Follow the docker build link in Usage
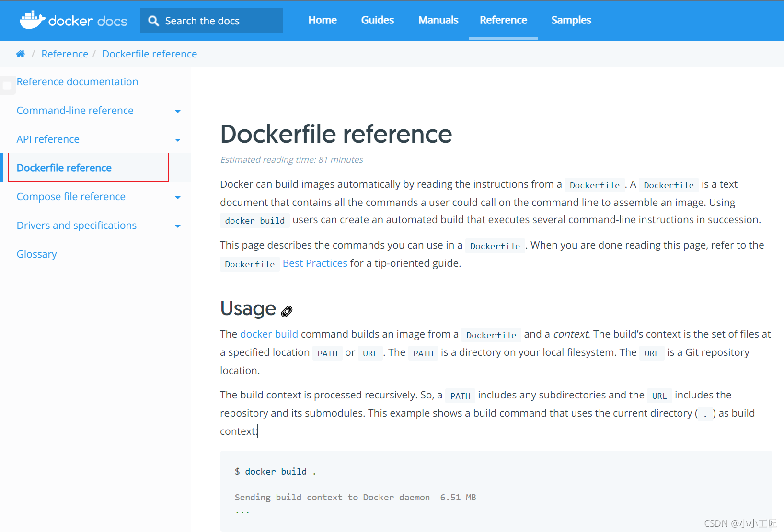Viewport: 784px width, 532px height. tap(269, 334)
